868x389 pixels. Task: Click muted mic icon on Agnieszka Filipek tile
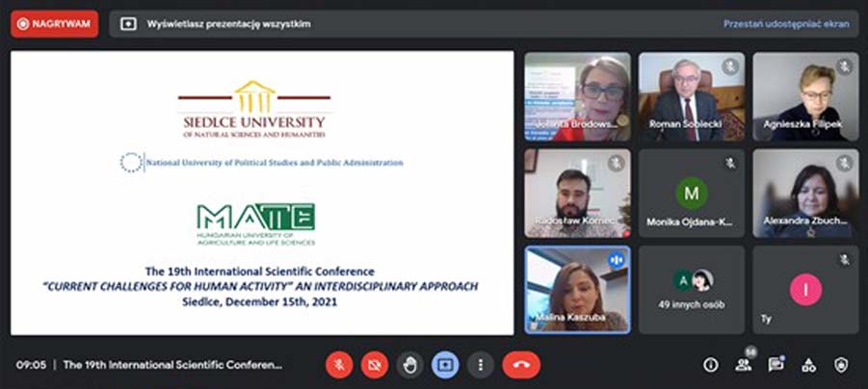pos(844,67)
